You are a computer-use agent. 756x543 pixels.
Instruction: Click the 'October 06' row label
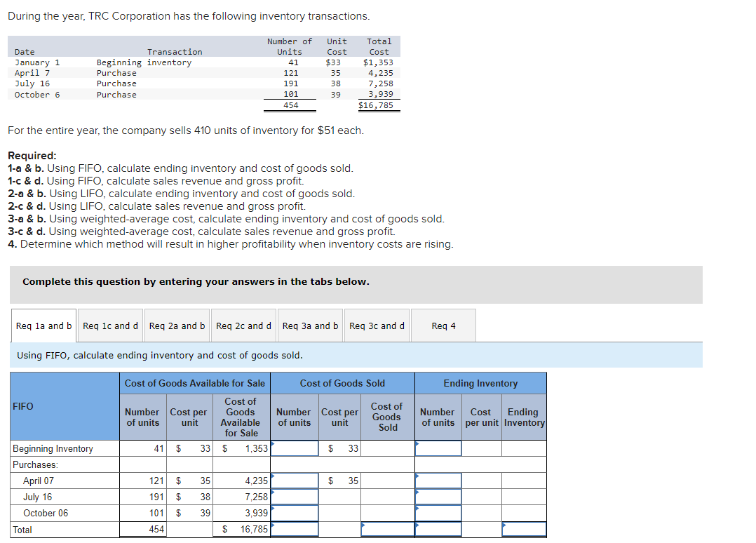click(46, 513)
